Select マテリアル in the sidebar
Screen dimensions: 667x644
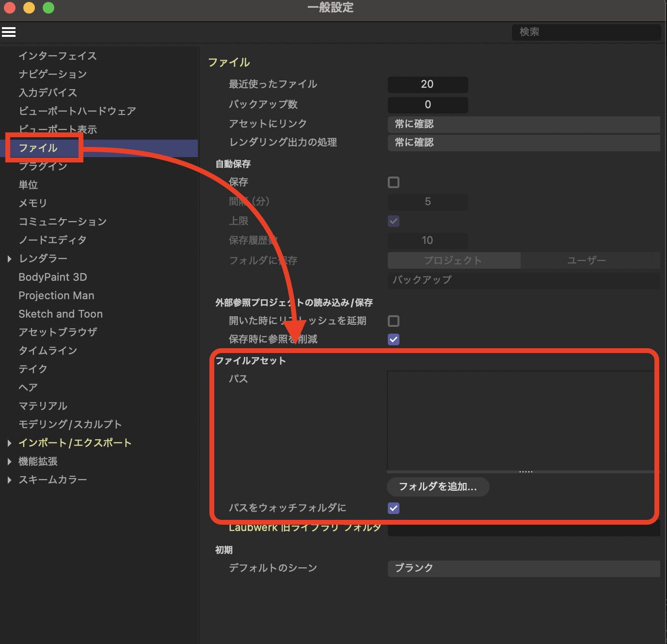point(43,406)
